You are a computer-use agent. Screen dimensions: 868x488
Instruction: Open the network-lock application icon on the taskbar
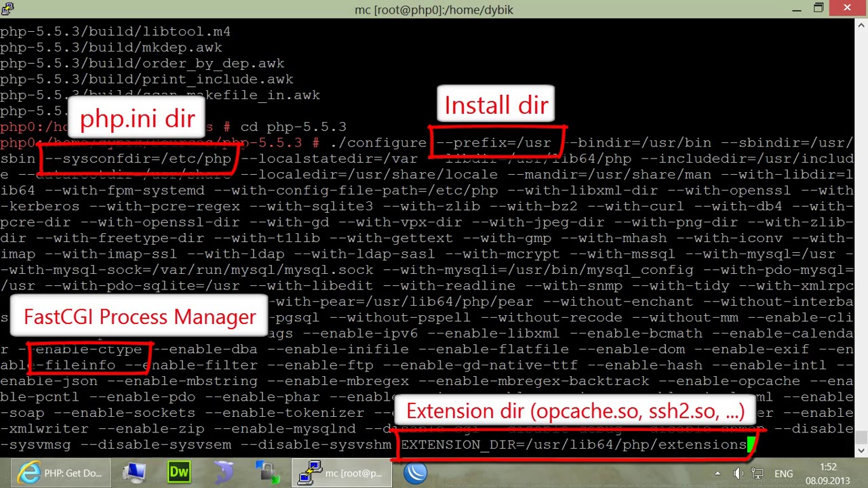pos(268,473)
